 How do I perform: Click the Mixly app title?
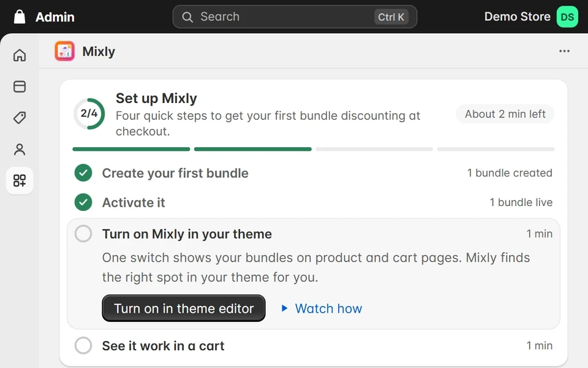(99, 52)
